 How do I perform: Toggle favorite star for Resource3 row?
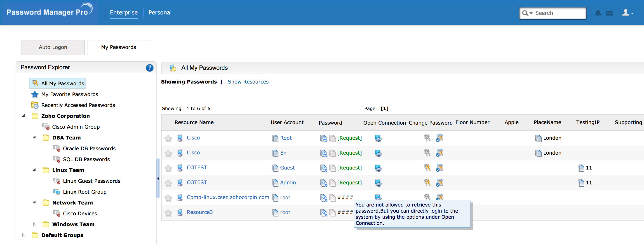click(168, 213)
